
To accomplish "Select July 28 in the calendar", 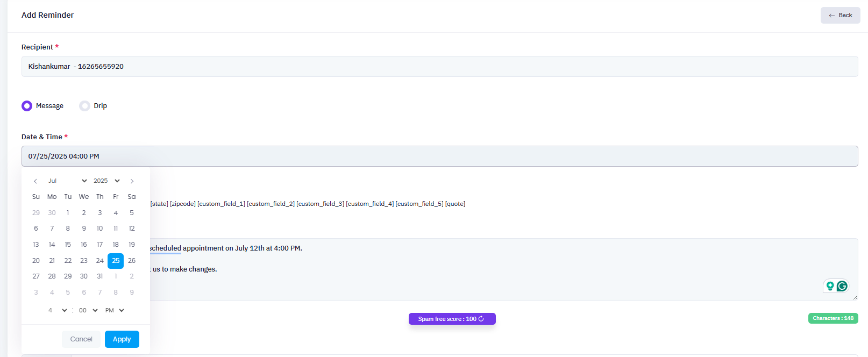I will (52, 276).
